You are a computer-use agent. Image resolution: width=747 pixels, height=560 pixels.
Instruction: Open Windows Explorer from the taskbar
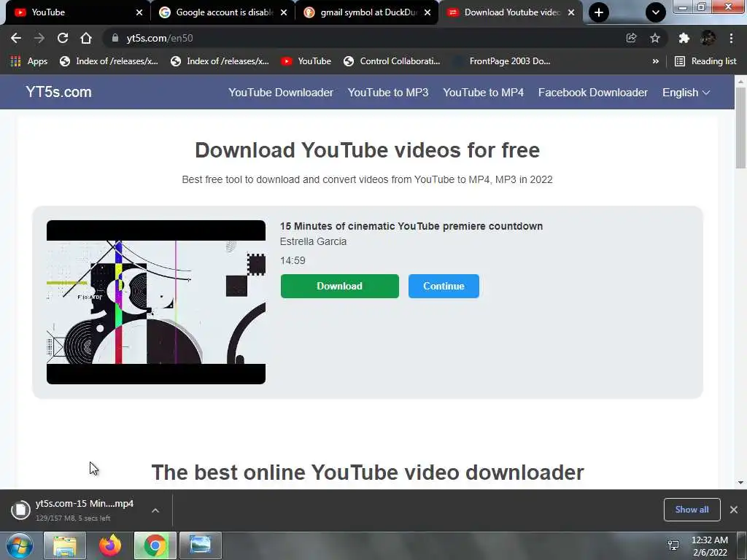click(x=65, y=545)
